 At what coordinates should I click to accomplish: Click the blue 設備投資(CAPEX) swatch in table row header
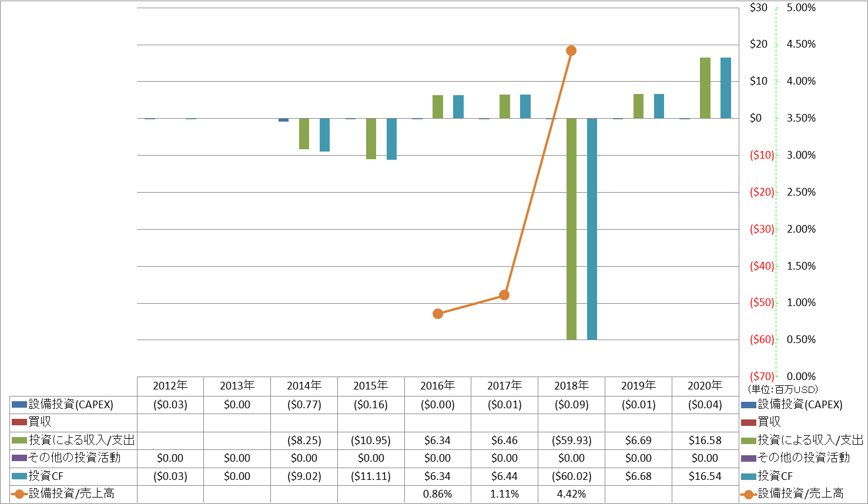point(19,405)
